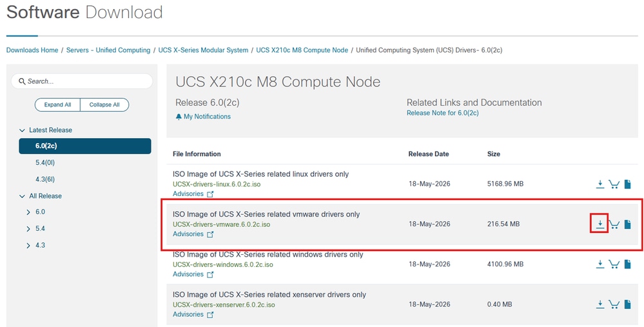This screenshot has height=327, width=644.
Task: Expand the 6.0 release tree node
Action: pyautogui.click(x=28, y=212)
